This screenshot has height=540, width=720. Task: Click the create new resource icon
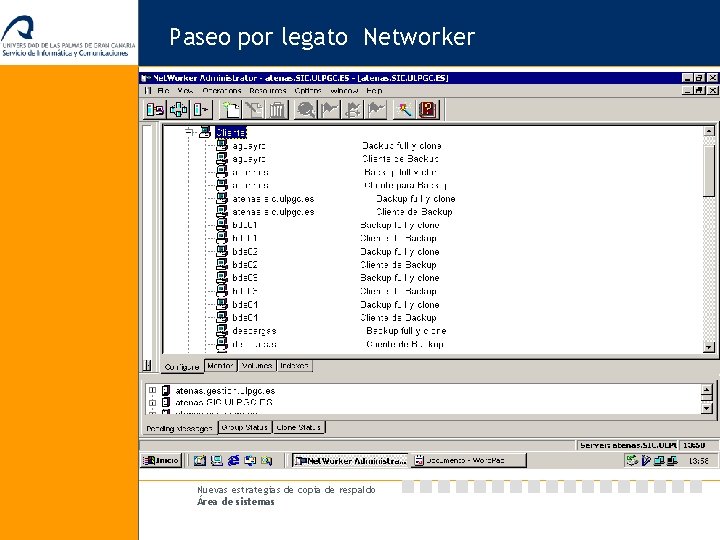click(231, 110)
